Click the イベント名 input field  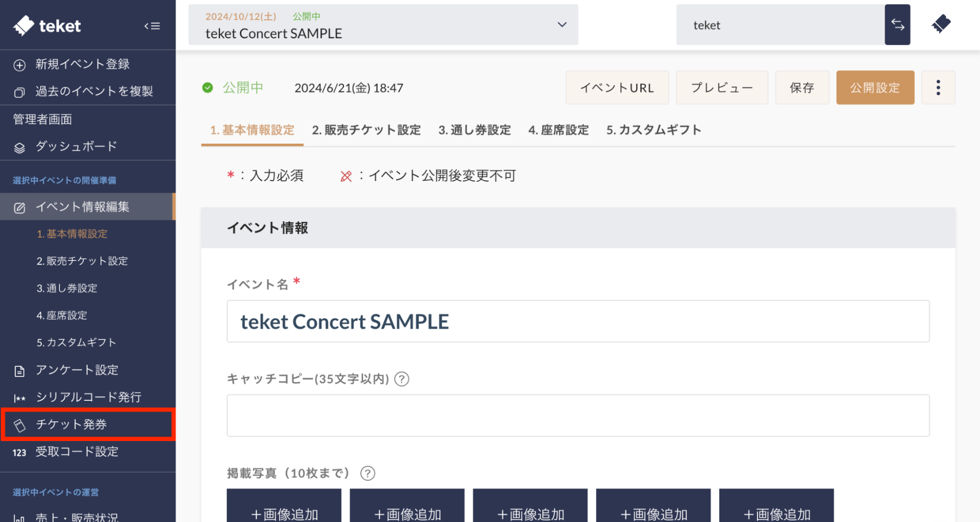pyautogui.click(x=578, y=321)
